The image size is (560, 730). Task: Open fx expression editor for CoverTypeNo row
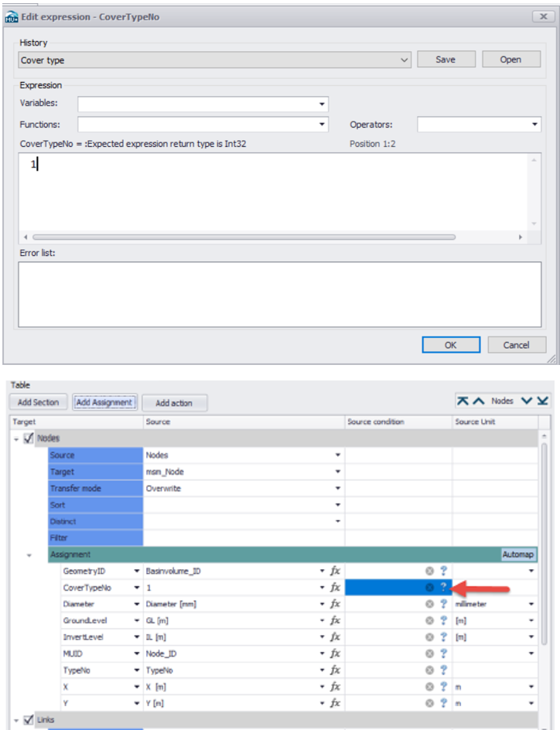click(x=335, y=588)
